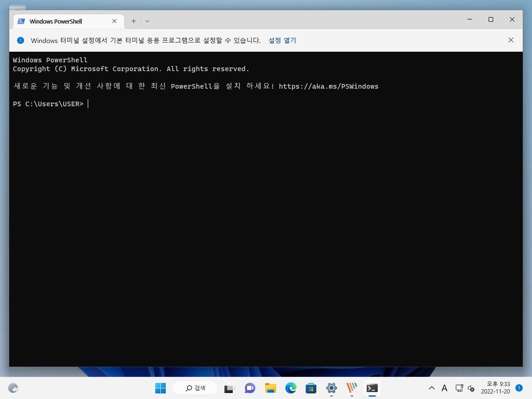Click the PS C:\Users\USER> prompt line
This screenshot has height=399, width=532.
point(48,104)
